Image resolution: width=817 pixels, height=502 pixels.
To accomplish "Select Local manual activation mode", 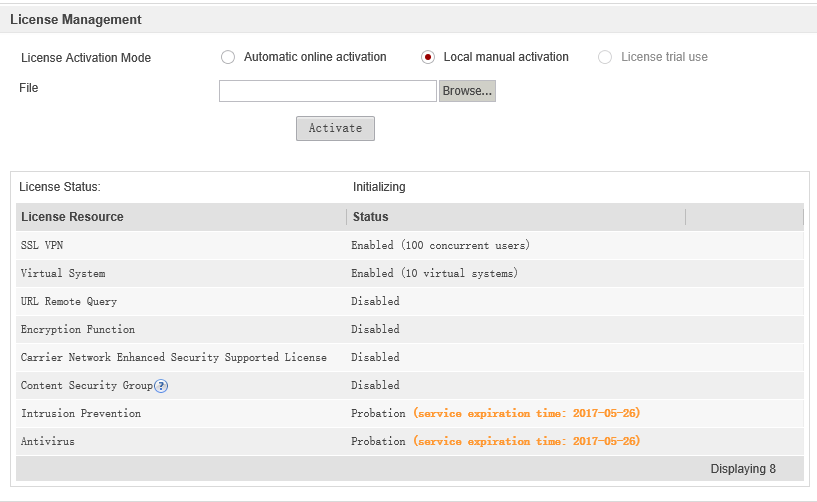I will click(428, 57).
